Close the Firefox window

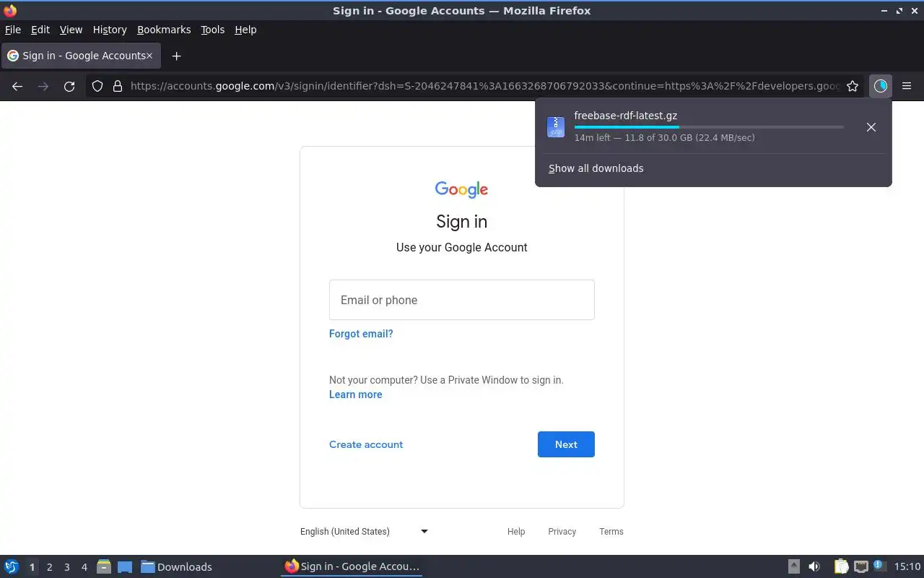point(915,11)
